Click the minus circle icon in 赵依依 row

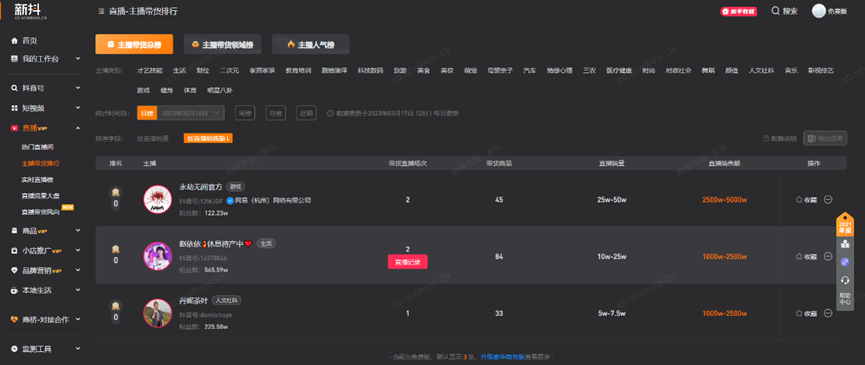(827, 256)
